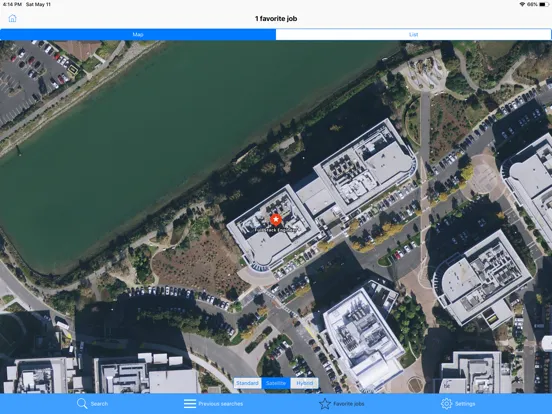Select the Standard map type
The width and height of the screenshot is (552, 414).
[247, 383]
